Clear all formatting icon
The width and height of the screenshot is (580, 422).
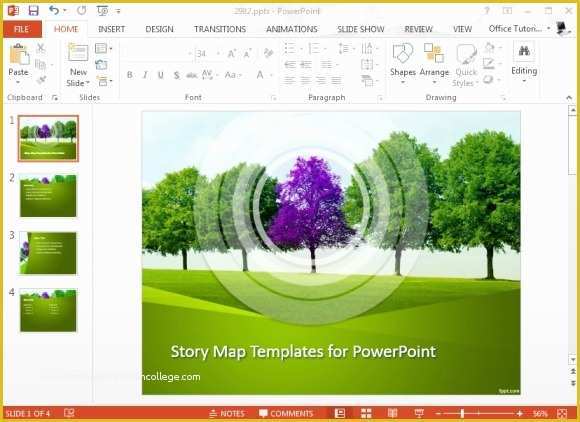click(269, 53)
